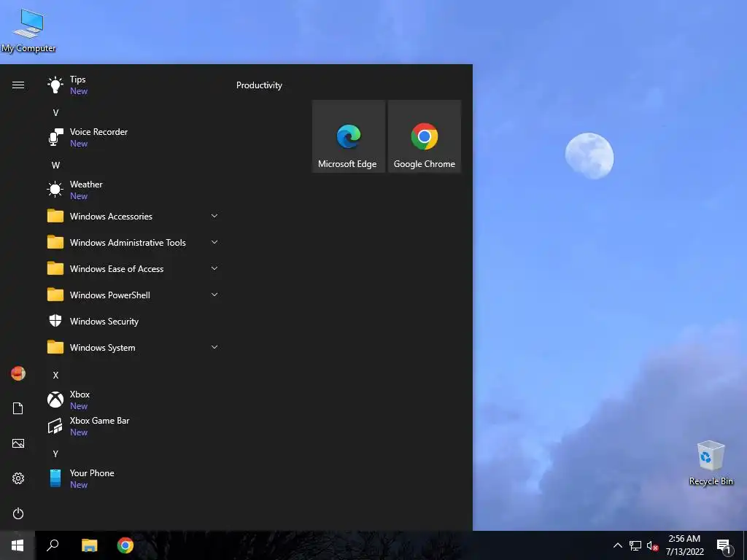Launch the Your Phone icon
Screen dimensions: 747x560
click(x=55, y=478)
